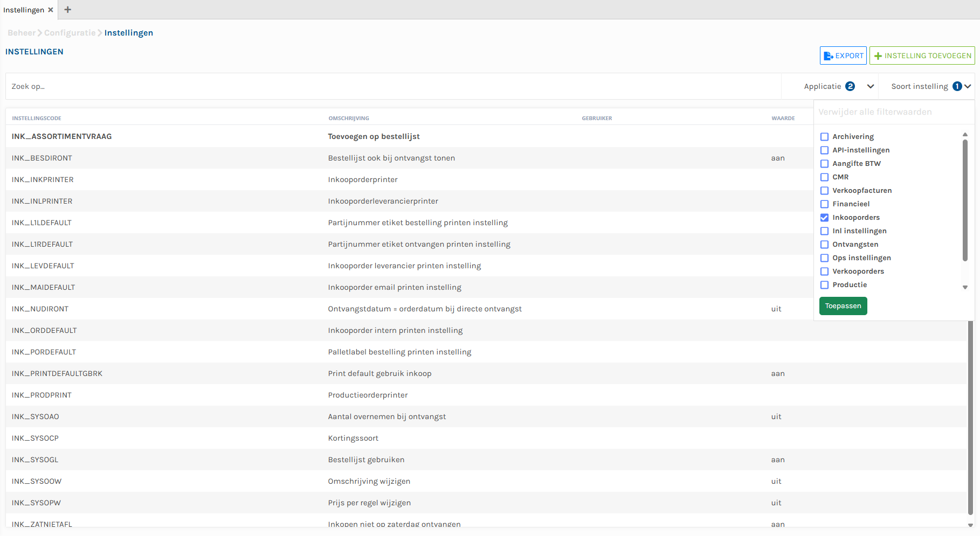
Task: Click the Applicatie filter count badge
Action: 850,86
